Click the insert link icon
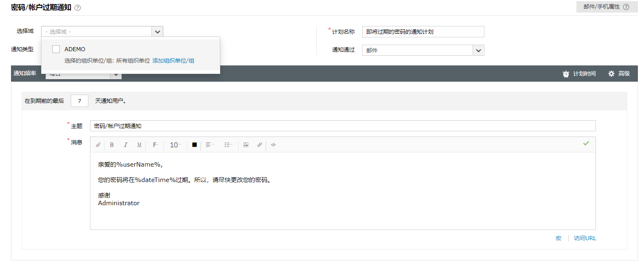The width and height of the screenshot is (644, 269). 259,145
